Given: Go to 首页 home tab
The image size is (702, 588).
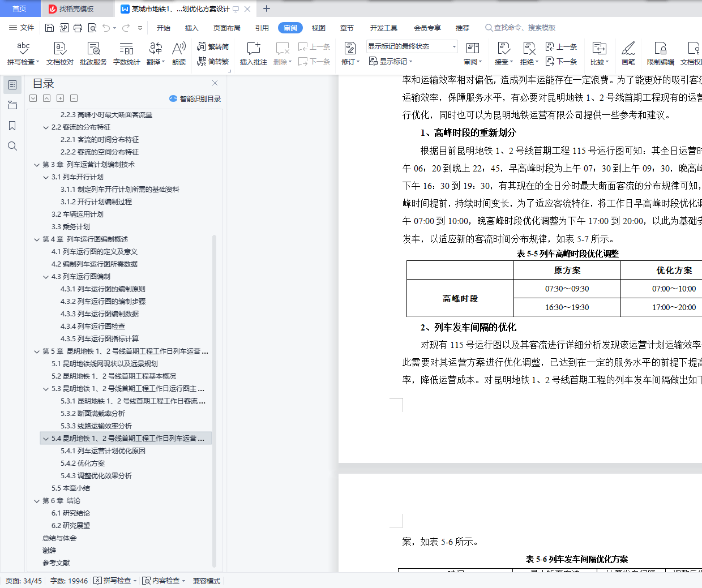Looking at the screenshot, I should pyautogui.click(x=19, y=8).
